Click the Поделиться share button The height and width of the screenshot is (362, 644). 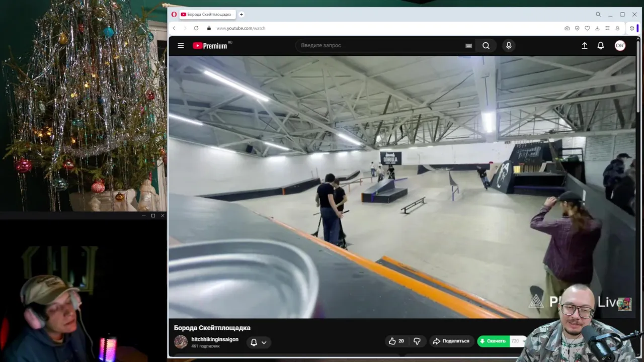click(x=451, y=341)
